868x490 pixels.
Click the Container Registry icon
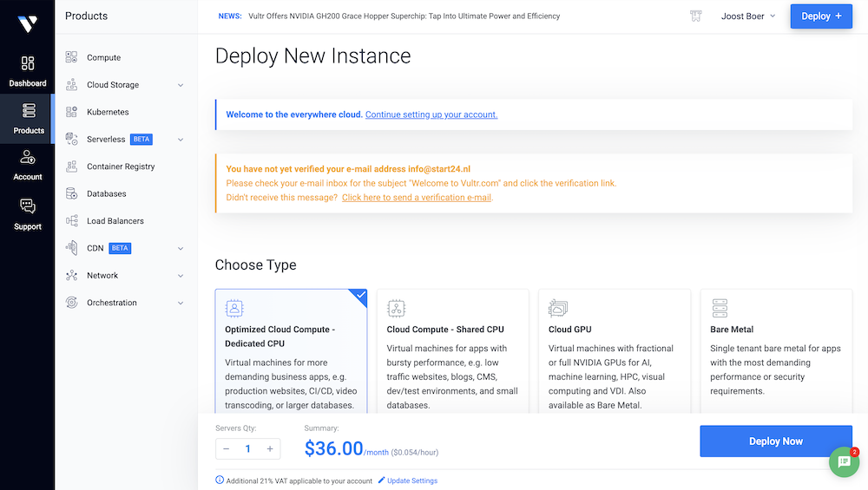pos(71,167)
